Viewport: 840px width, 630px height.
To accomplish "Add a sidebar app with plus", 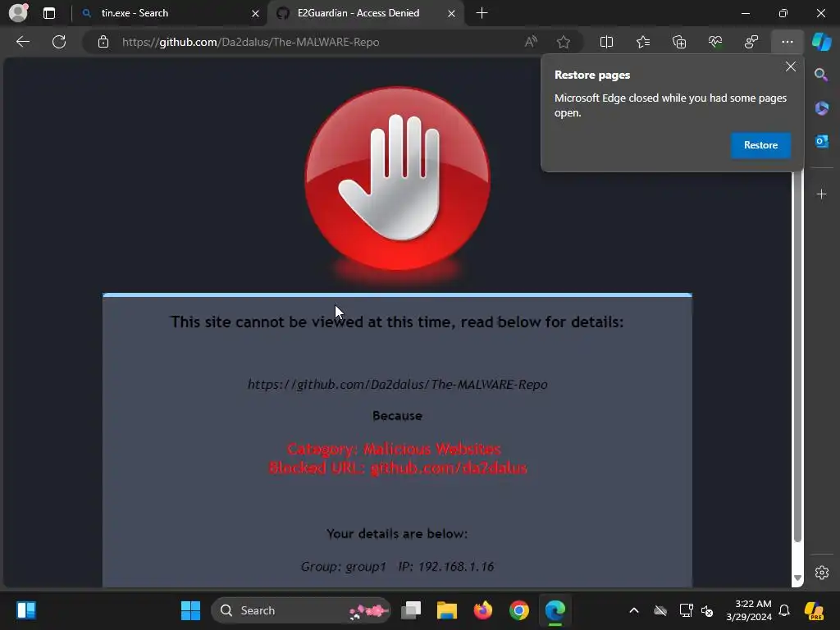I will (821, 194).
